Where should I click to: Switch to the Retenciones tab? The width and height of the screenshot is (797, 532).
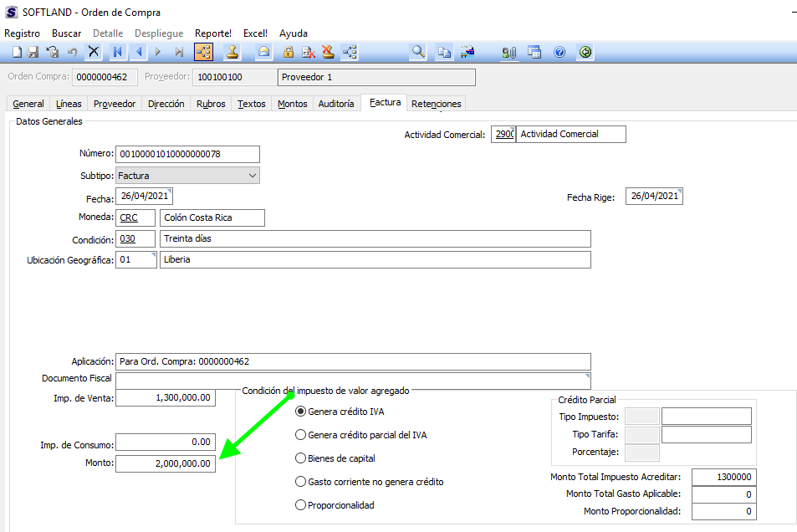click(436, 104)
